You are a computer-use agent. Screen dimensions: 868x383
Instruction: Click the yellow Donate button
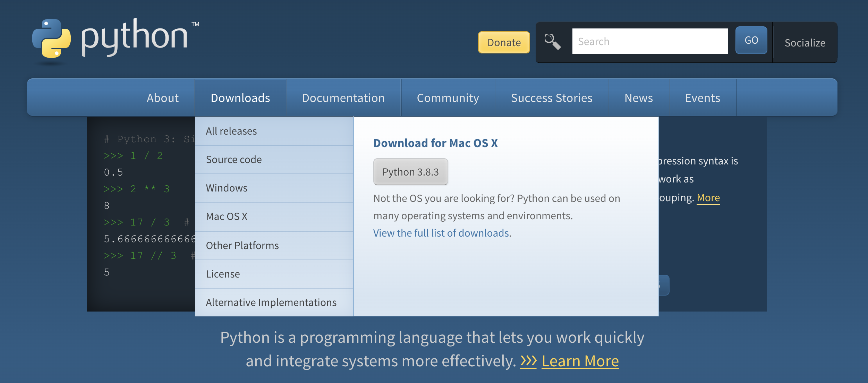[504, 42]
